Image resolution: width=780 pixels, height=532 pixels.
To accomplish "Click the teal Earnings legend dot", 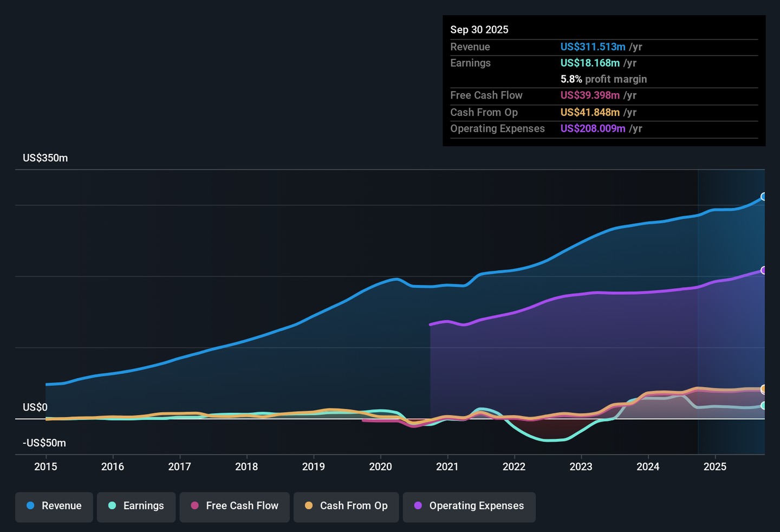I will click(112, 506).
